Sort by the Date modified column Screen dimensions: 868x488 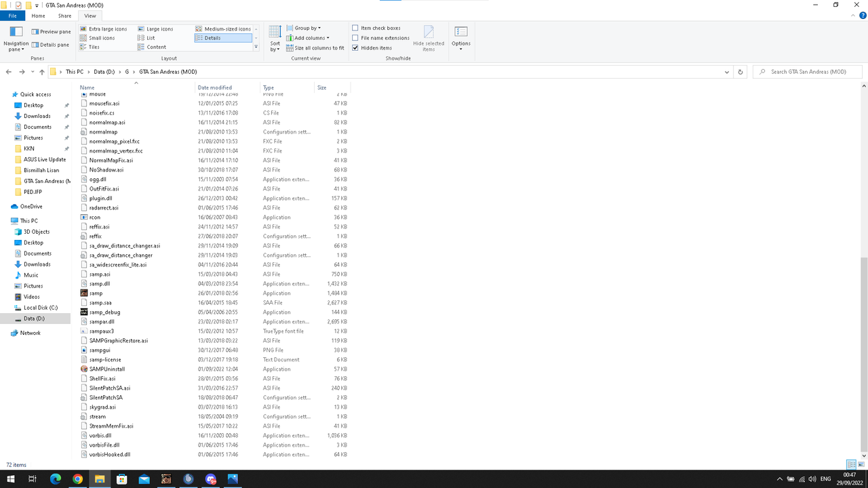coord(227,87)
